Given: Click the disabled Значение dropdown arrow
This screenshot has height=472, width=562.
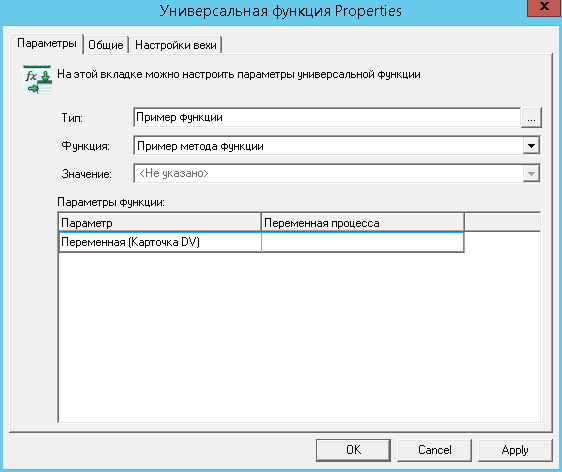Looking at the screenshot, I should [531, 174].
